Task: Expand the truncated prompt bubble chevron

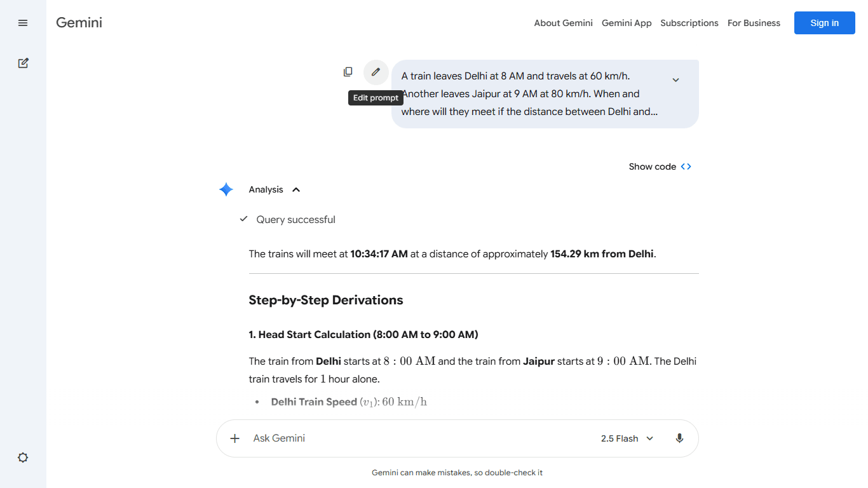Action: (x=675, y=80)
